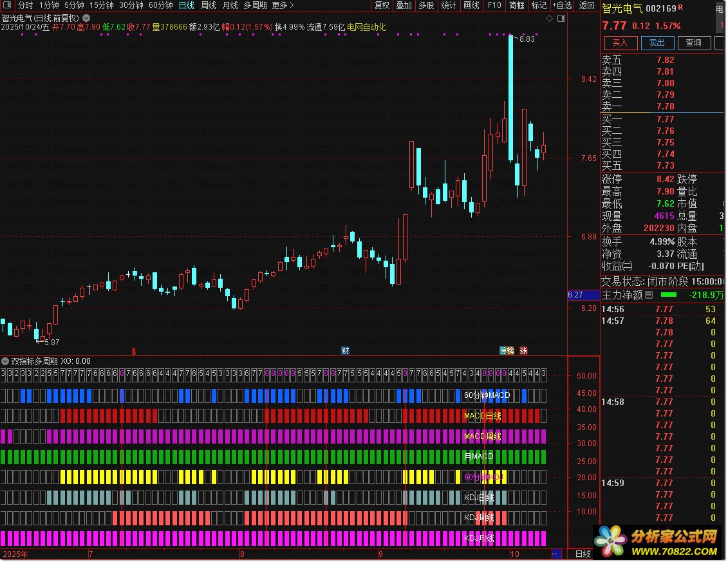This screenshot has width=728, height=562.
Task: Switch to the 15分钟 period tab
Action: (x=101, y=5)
